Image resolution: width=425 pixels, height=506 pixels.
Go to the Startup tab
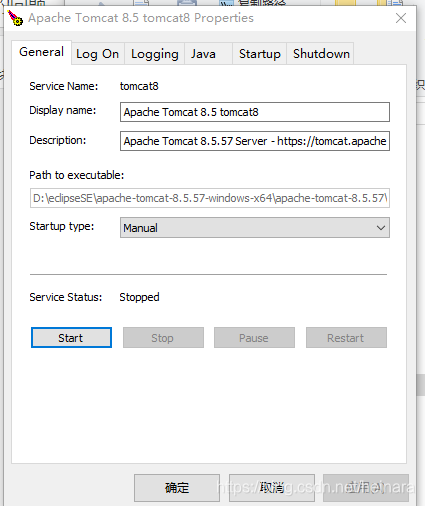260,54
